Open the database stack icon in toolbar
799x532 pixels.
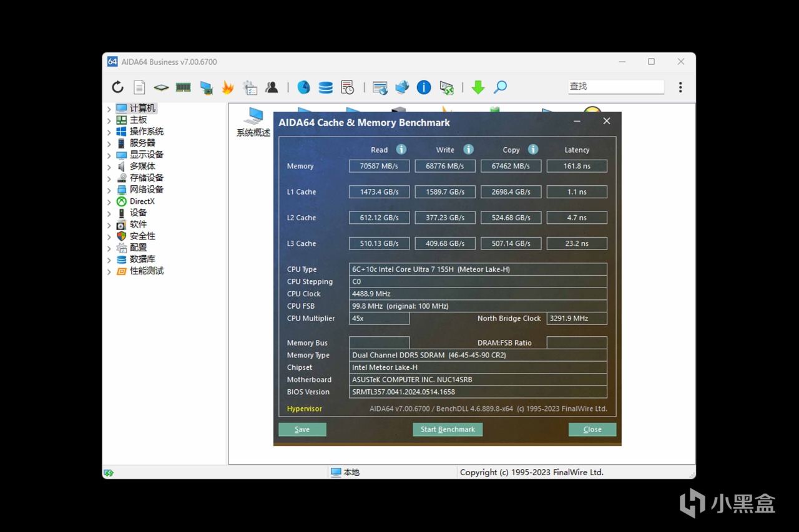(326, 87)
